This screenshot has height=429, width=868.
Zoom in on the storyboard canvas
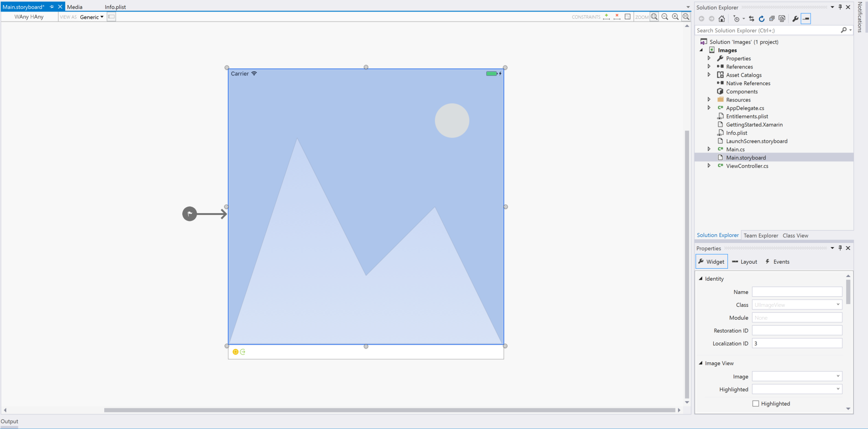point(675,17)
